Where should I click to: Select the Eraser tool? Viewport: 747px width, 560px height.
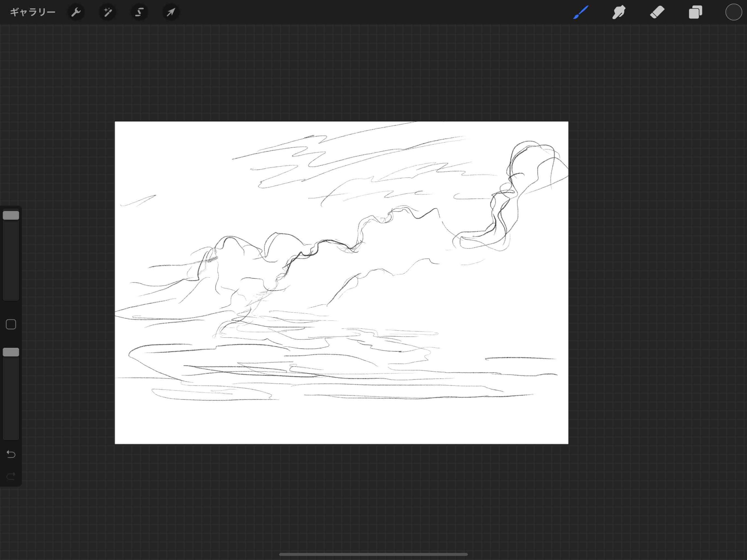click(x=657, y=12)
